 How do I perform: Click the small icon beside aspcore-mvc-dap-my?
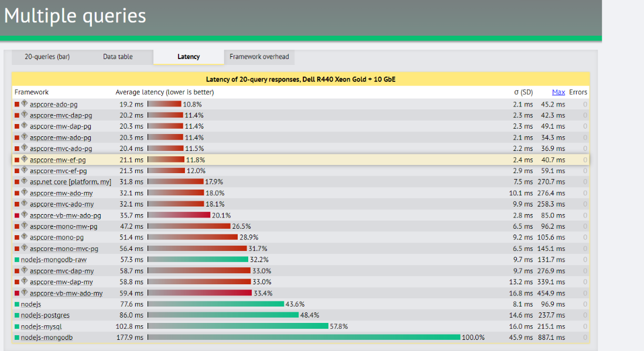coord(25,270)
